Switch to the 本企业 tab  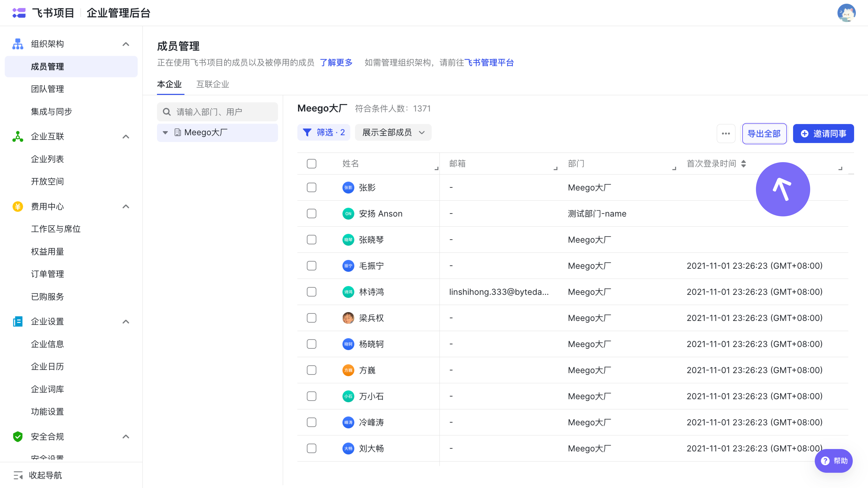pos(170,84)
